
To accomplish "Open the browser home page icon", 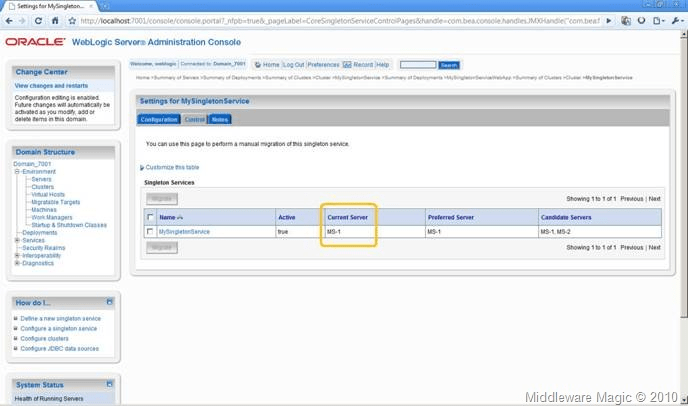I will click(55, 21).
